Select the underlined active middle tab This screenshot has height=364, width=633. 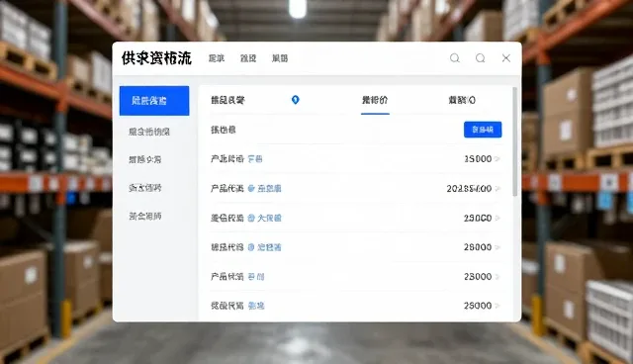click(x=375, y=100)
